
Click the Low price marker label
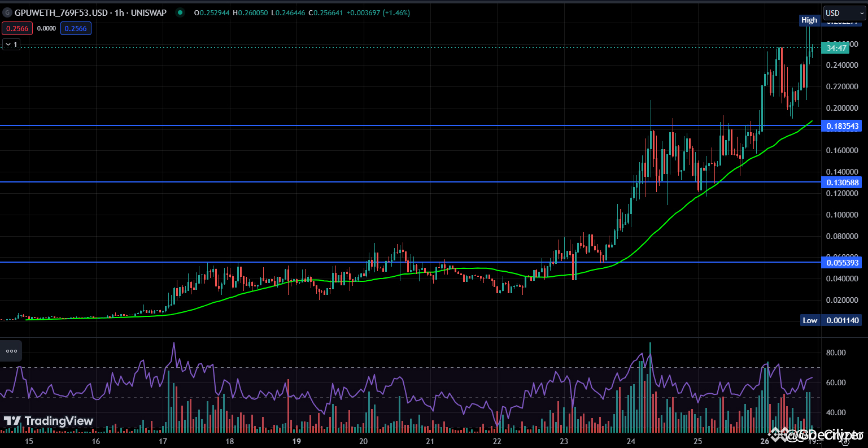810,320
